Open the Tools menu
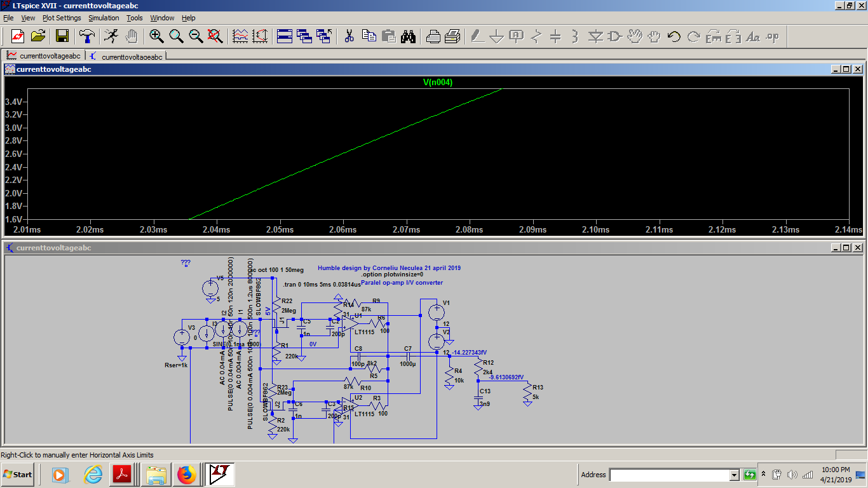 135,18
